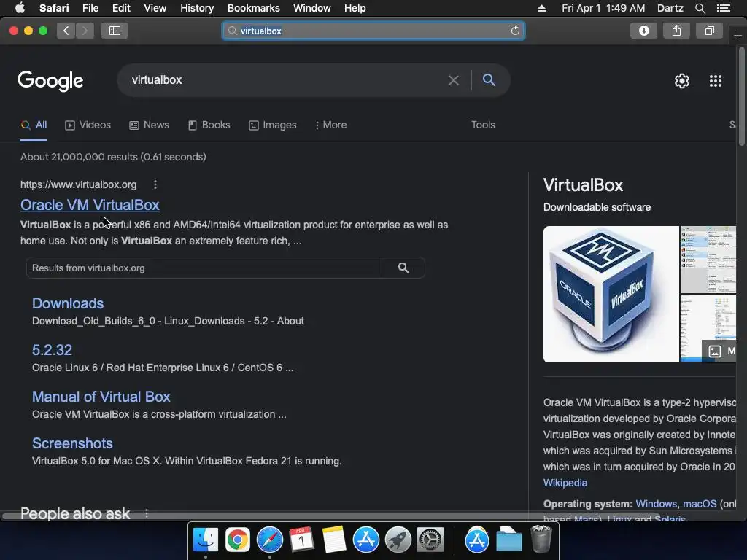Image resolution: width=747 pixels, height=560 pixels.
Task: Open People also ask options dots
Action: click(147, 513)
